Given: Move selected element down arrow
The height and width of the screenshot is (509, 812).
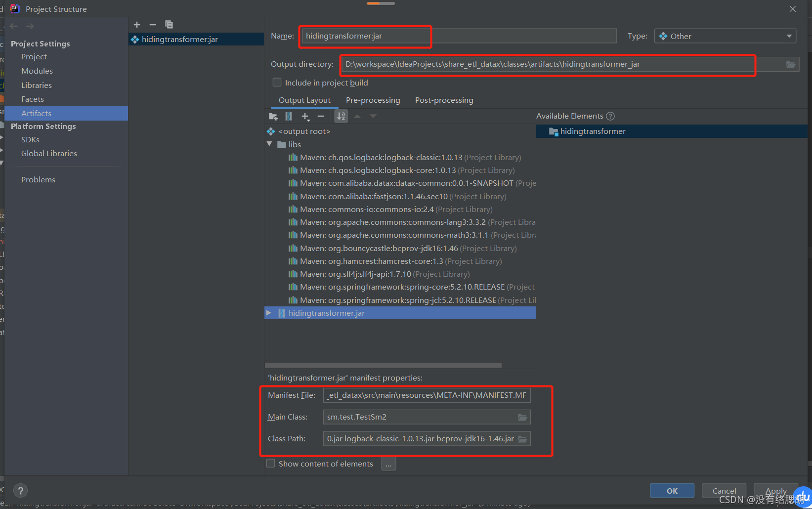Looking at the screenshot, I should click(373, 117).
